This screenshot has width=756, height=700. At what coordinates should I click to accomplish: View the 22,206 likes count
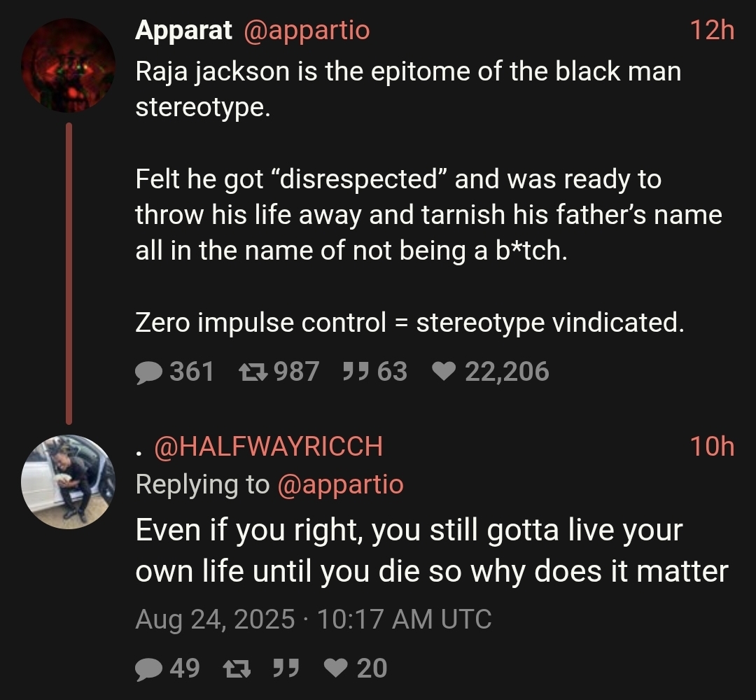(507, 372)
